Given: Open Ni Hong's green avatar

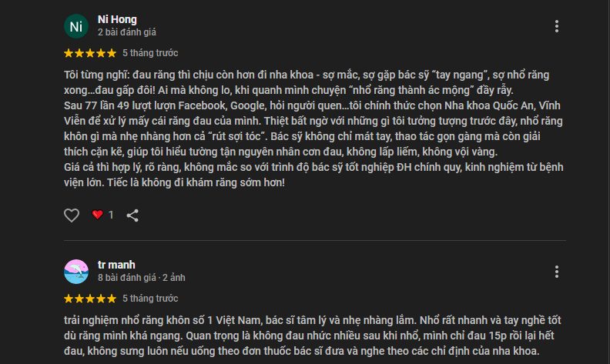Looking at the screenshot, I should 76,26.
